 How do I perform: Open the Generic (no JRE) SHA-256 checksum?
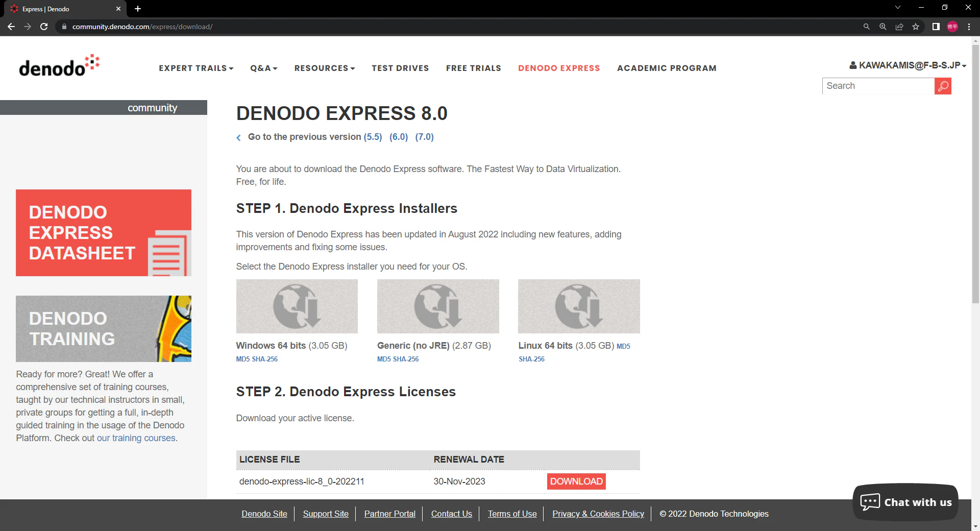pyautogui.click(x=406, y=359)
